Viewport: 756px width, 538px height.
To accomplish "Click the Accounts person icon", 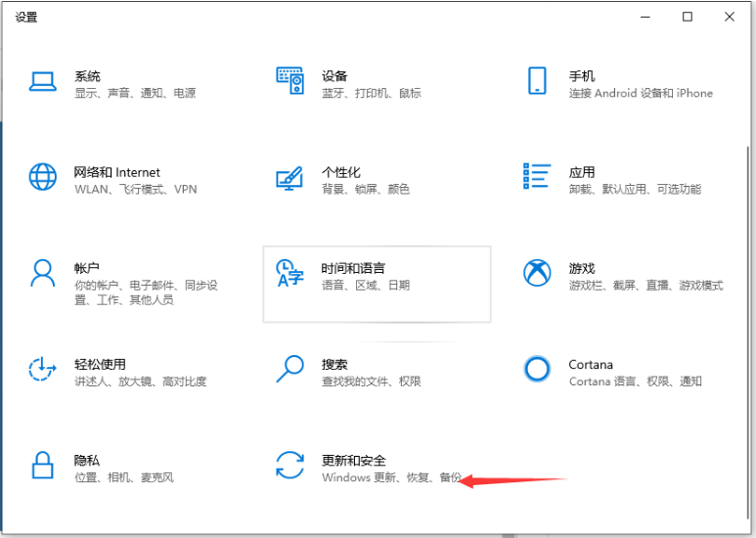I will (43, 273).
